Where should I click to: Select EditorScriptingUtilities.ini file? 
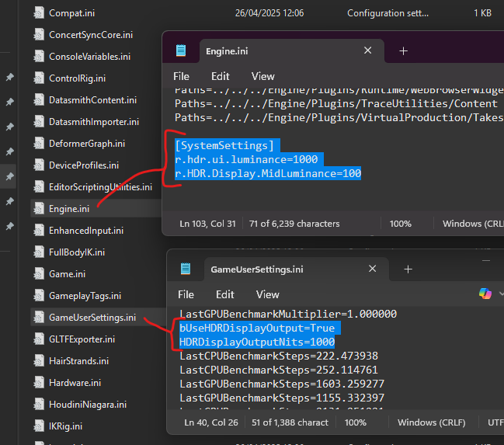coord(100,187)
